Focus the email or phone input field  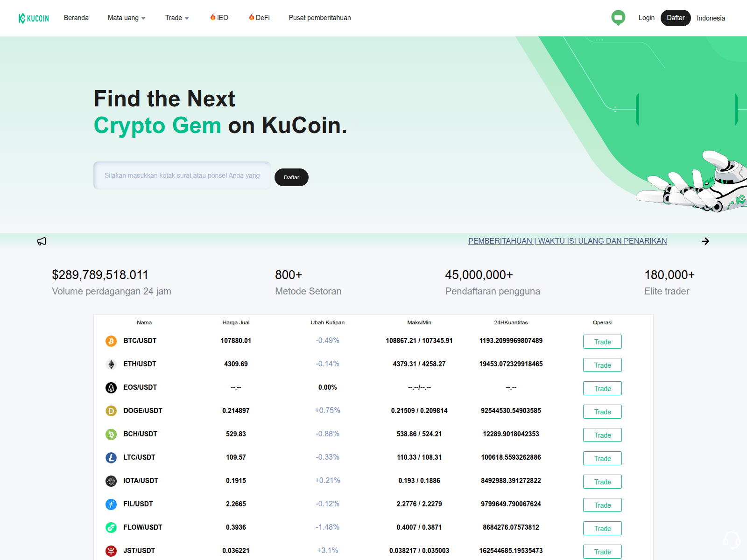(182, 175)
